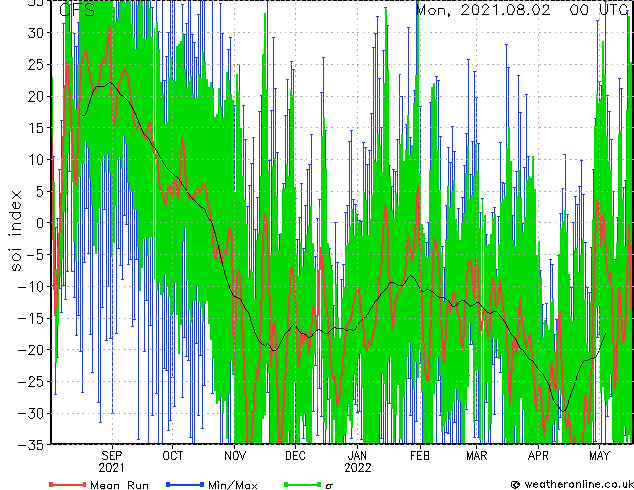This screenshot has width=634, height=490.
Task: Click the '-20' y-axis value
Action: coord(31,350)
